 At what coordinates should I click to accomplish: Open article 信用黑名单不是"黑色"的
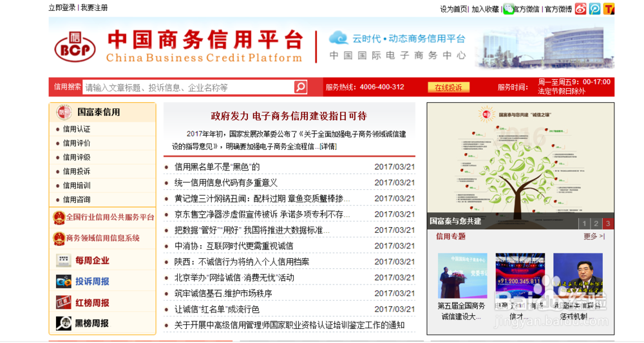point(217,167)
